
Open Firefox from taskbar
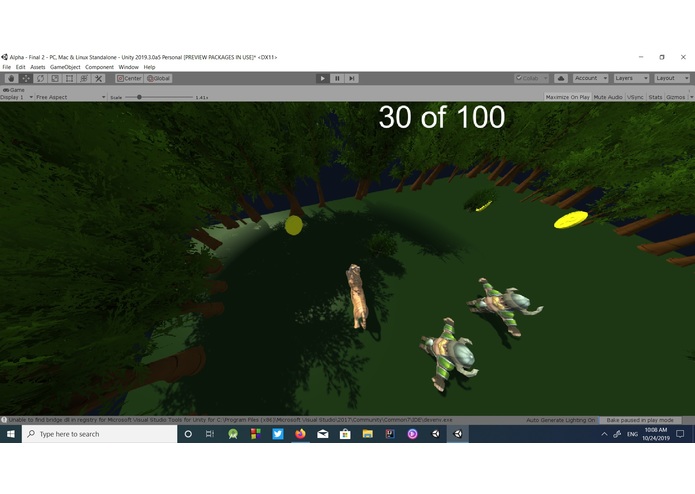pyautogui.click(x=300, y=434)
